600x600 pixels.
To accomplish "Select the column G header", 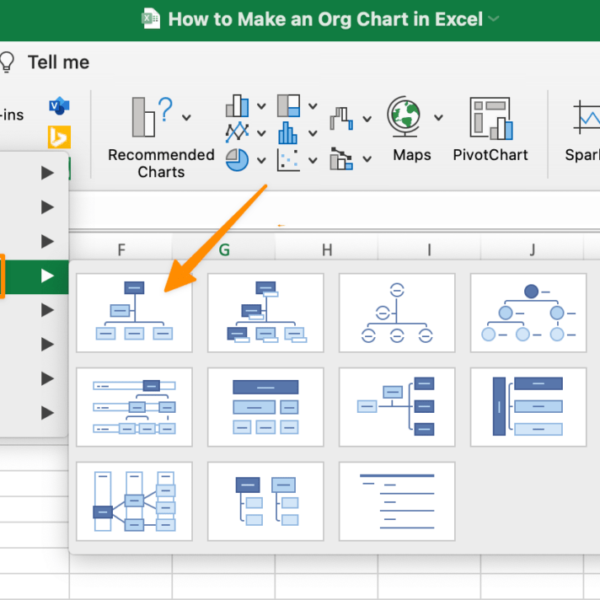I will 224,249.
